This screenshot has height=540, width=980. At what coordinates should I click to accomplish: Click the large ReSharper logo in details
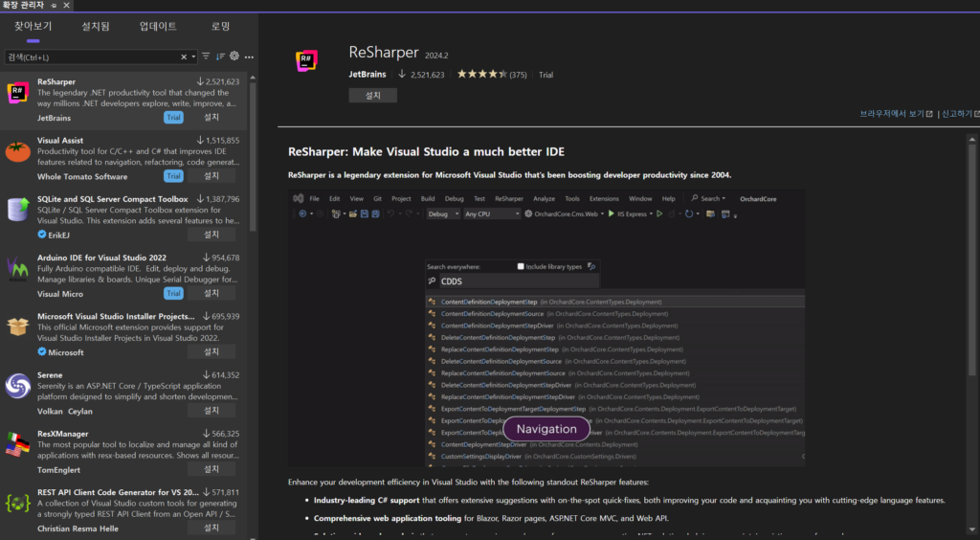[306, 60]
